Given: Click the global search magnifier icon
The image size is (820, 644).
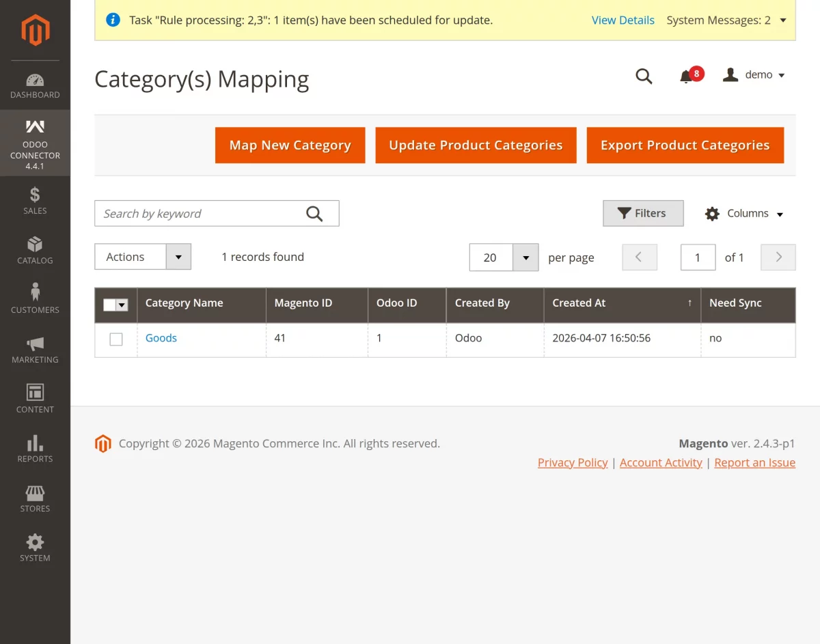Looking at the screenshot, I should click(x=644, y=76).
